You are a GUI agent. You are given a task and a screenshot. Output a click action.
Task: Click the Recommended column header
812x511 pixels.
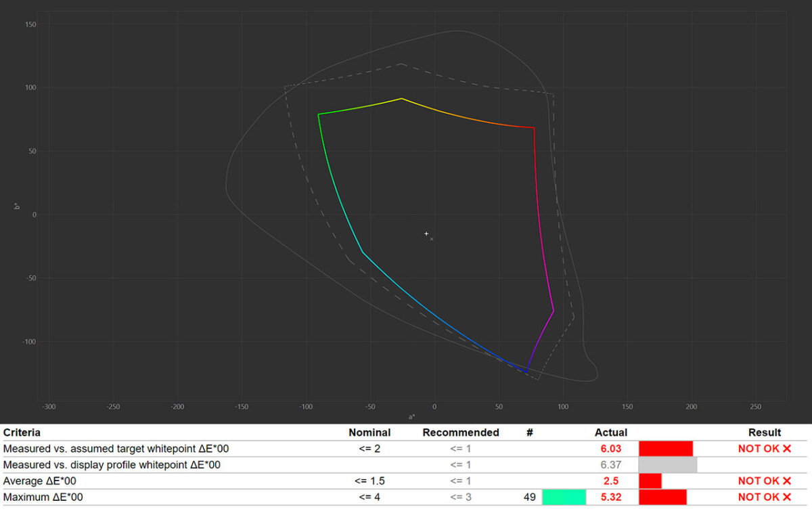tap(461, 432)
